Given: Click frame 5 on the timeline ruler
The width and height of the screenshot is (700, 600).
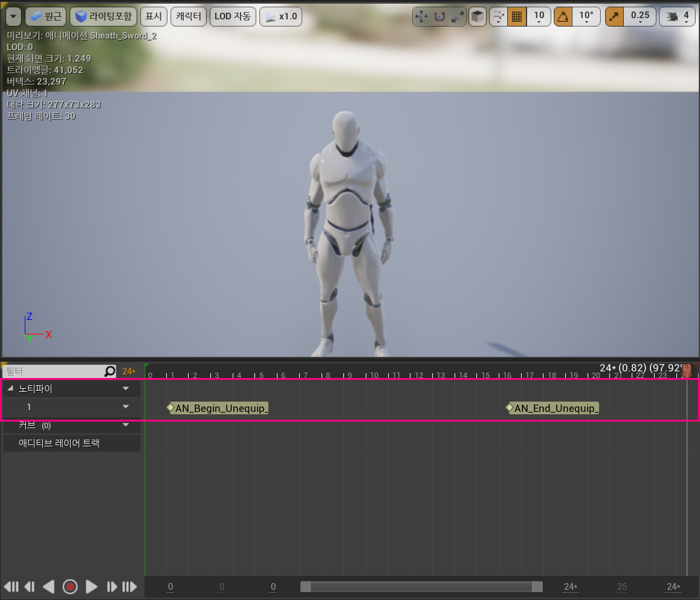Looking at the screenshot, I should 261,375.
